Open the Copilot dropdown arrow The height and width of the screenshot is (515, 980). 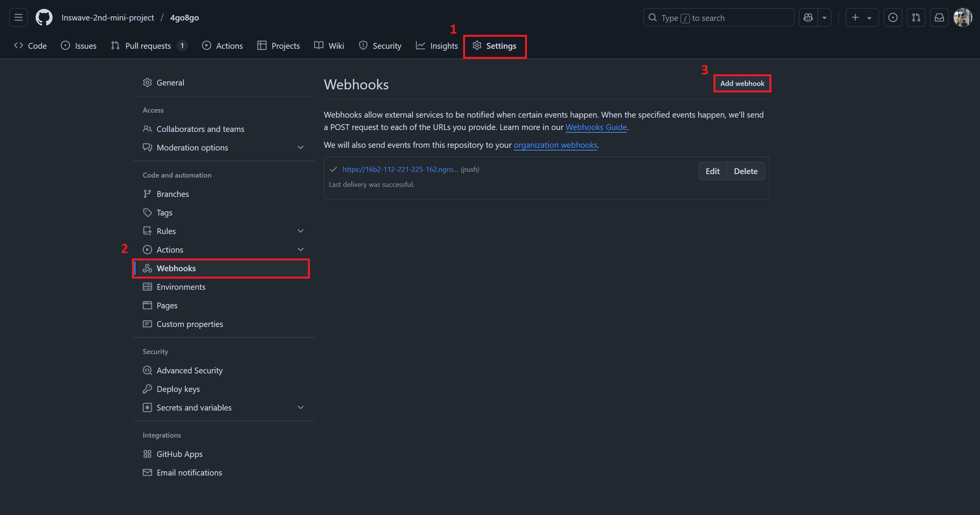pos(824,17)
